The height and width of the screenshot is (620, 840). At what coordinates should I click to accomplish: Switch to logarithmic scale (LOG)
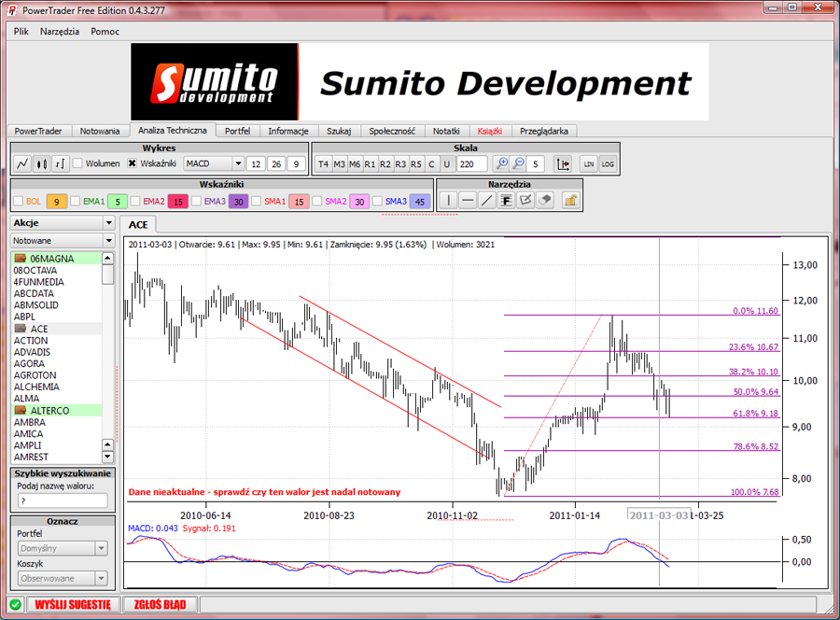(608, 164)
